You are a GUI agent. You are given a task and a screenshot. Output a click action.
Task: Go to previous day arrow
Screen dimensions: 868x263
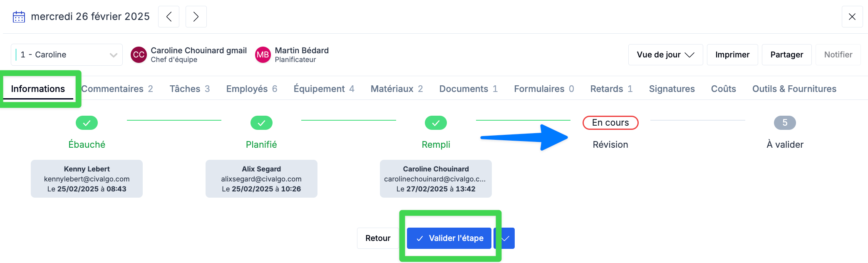pyautogui.click(x=169, y=17)
